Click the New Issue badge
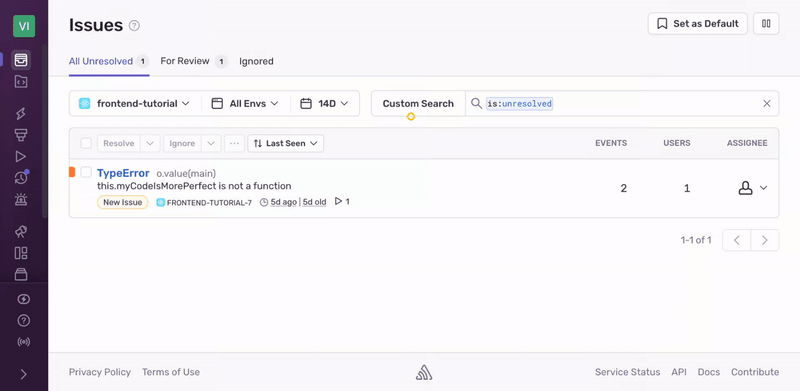Image resolution: width=800 pixels, height=391 pixels. 122,202
